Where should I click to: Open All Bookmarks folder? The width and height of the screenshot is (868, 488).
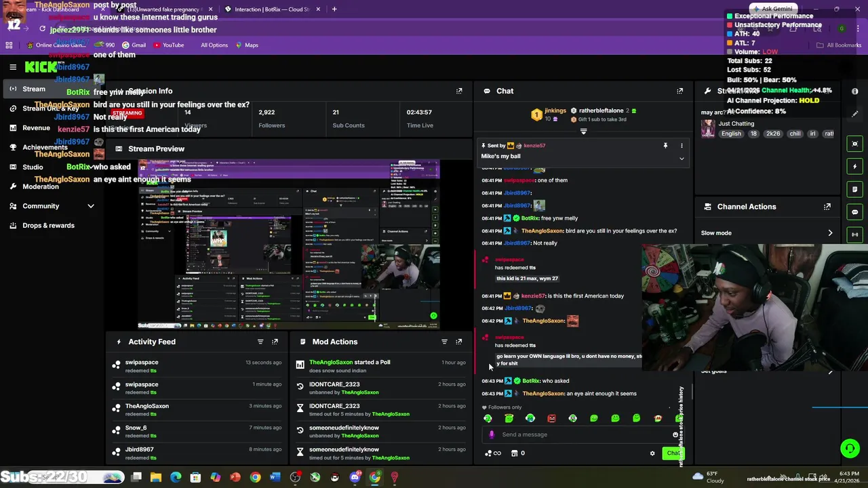pyautogui.click(x=839, y=45)
